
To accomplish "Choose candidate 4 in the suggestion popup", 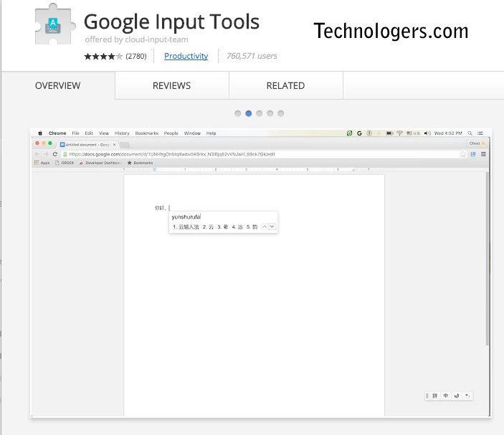I will (x=237, y=227).
